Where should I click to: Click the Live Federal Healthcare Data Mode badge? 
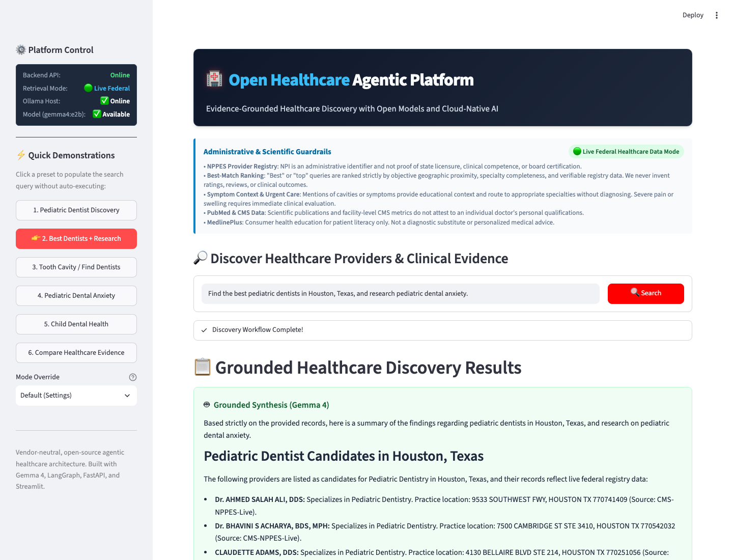tap(626, 152)
